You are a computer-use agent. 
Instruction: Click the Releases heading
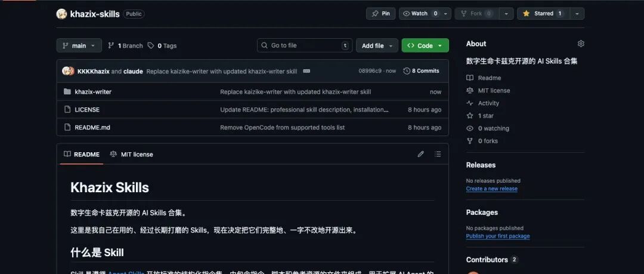point(481,165)
